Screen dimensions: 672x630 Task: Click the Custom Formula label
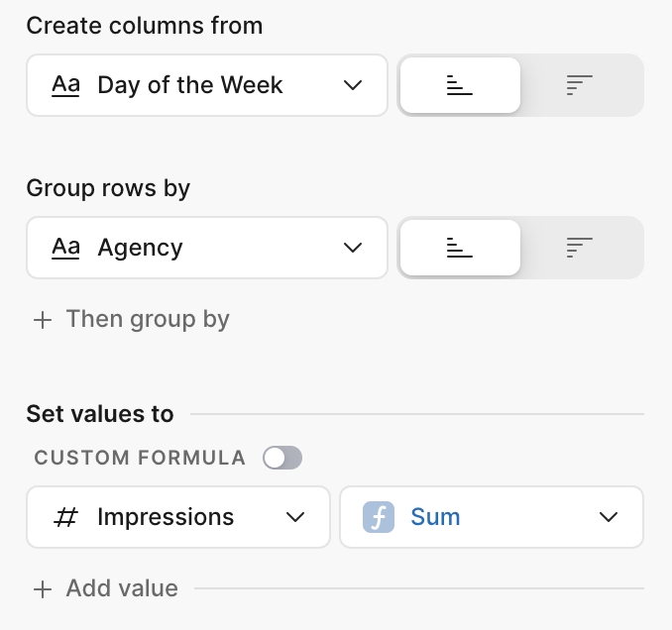(x=140, y=458)
